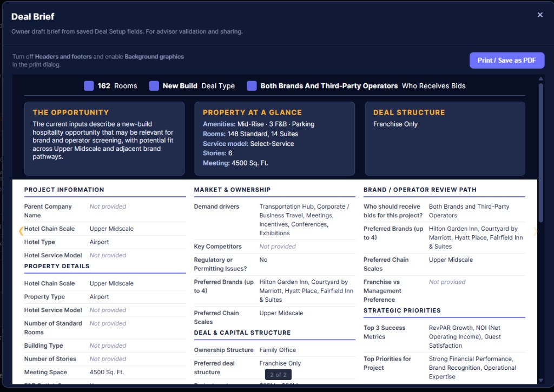Click 'Key Competitors' label

(x=217, y=247)
